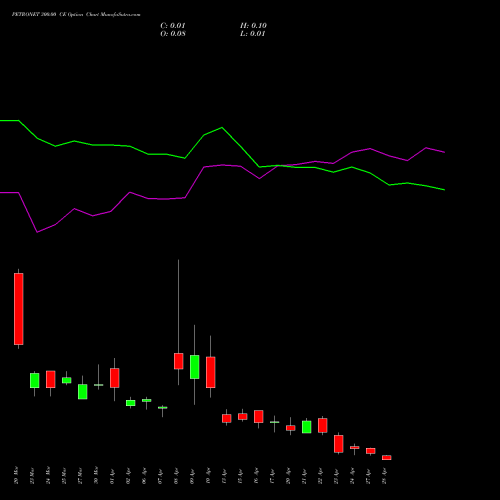Image resolution: width=500 pixels, height=500 pixels.
Task: Click the '01 Apr' date label on the axis
Action: coord(112,476)
